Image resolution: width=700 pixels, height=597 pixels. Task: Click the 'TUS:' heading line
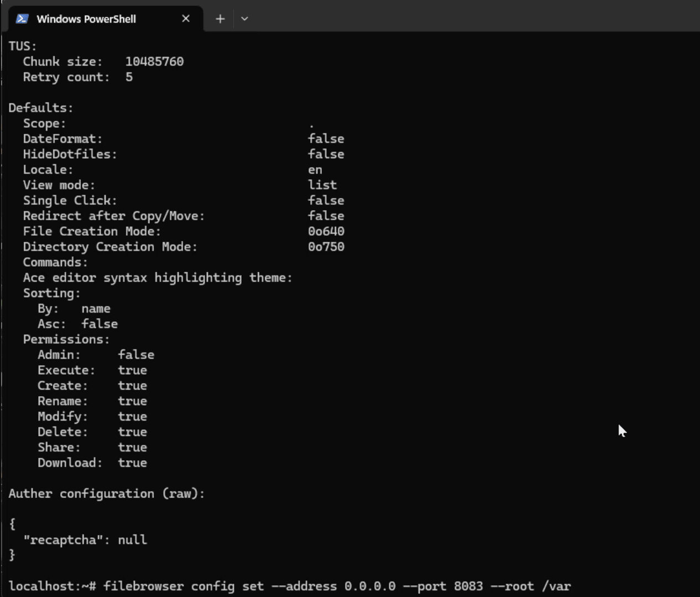(x=23, y=46)
